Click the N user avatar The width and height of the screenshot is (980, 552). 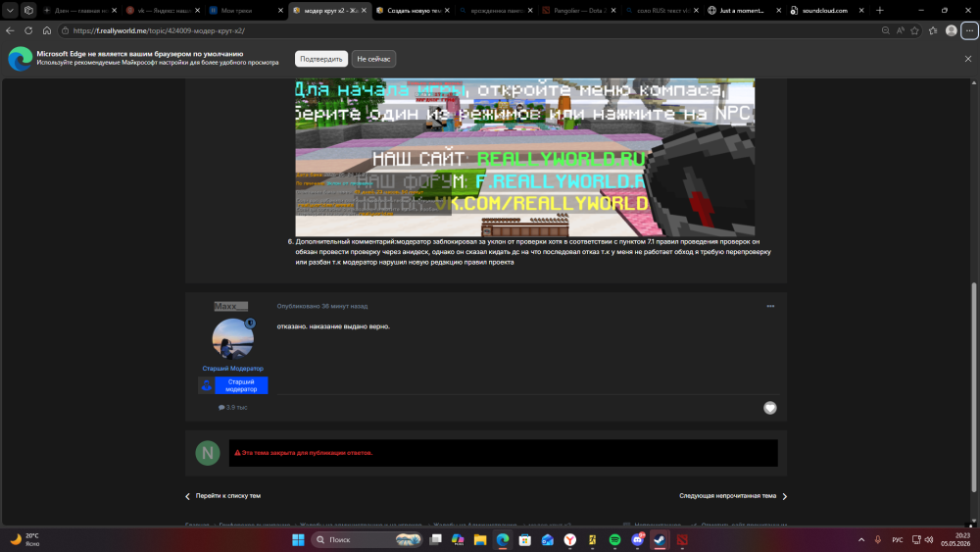[x=208, y=453]
